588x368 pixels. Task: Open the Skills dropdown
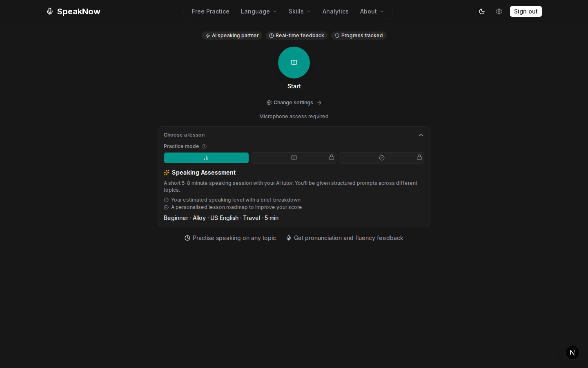(x=299, y=11)
